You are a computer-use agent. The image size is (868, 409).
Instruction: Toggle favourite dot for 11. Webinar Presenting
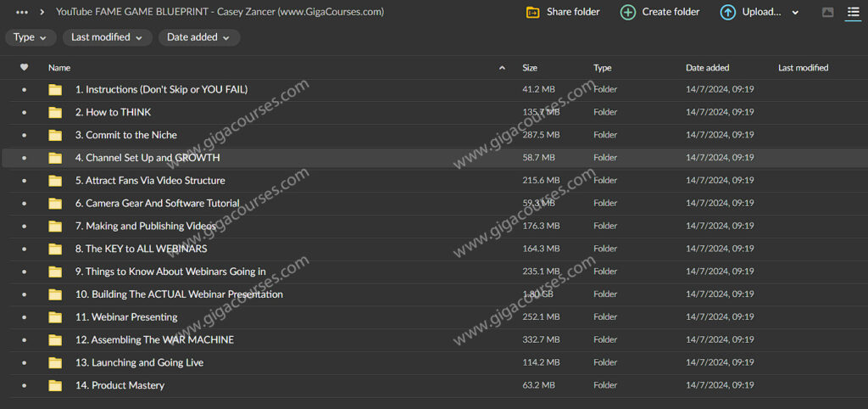24,317
